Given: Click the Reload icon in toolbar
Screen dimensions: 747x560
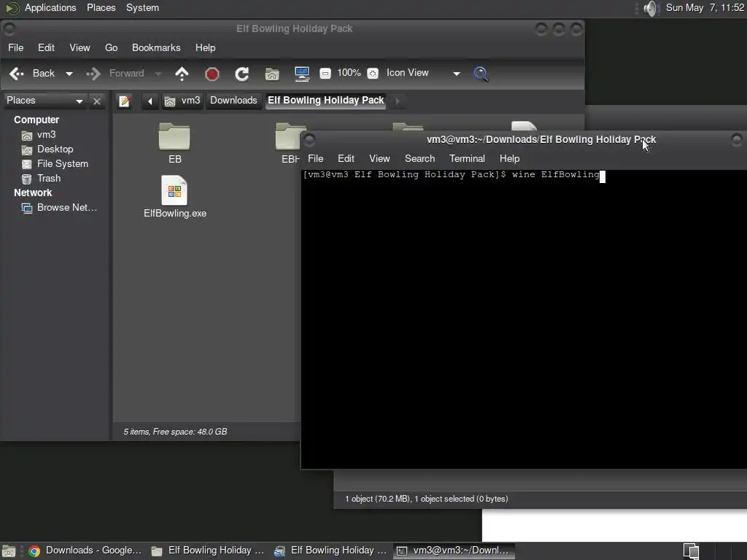Looking at the screenshot, I should (242, 74).
